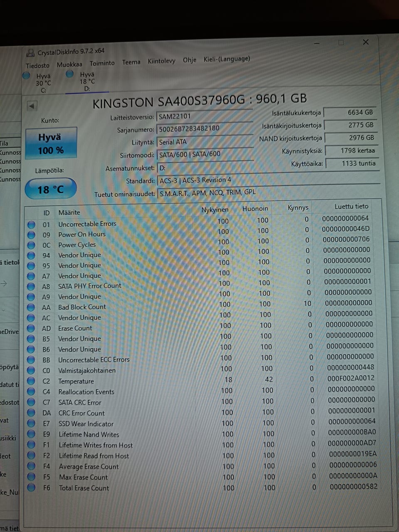Click the Käyttöaika 1133 tuntia value
This screenshot has height=532, width=399.
352,163
